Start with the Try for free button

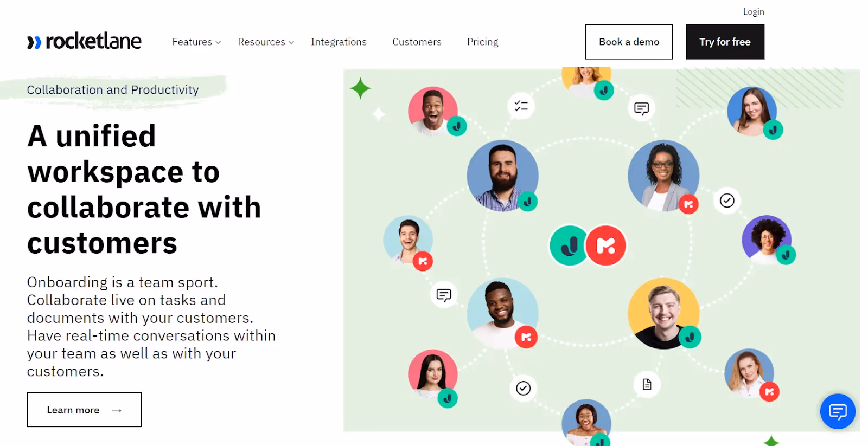click(x=725, y=42)
